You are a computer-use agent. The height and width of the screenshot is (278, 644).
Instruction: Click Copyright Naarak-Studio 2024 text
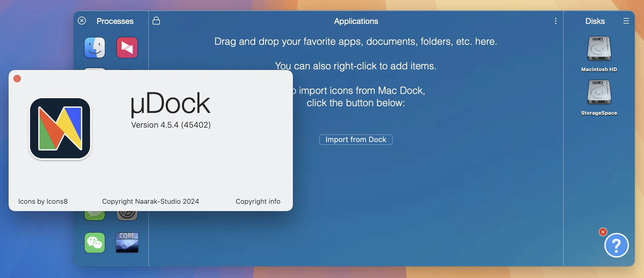(x=150, y=201)
